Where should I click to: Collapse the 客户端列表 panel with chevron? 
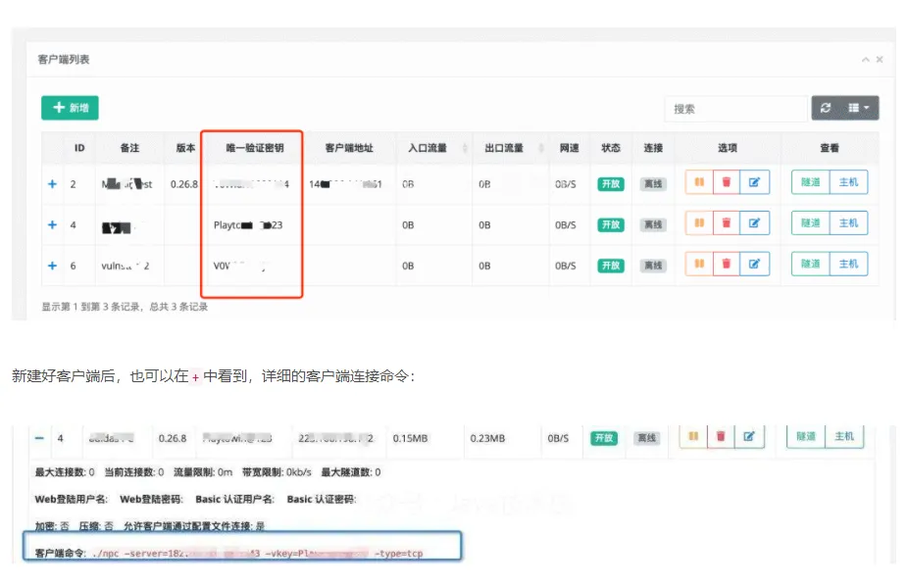coord(866,60)
